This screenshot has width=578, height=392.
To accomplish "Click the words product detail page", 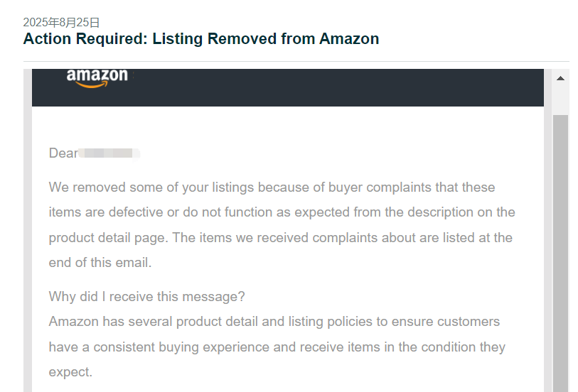I will [108, 238].
